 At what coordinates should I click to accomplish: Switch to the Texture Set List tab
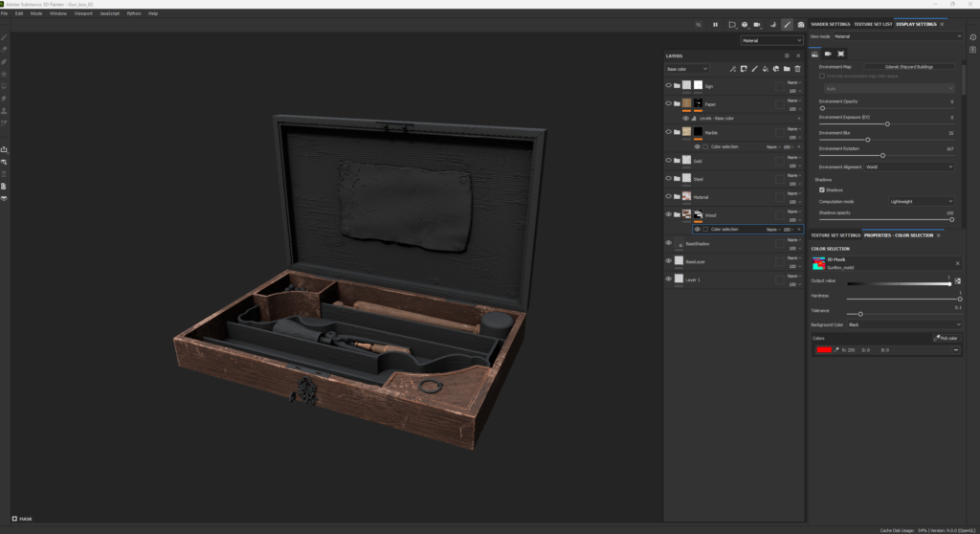pos(873,24)
